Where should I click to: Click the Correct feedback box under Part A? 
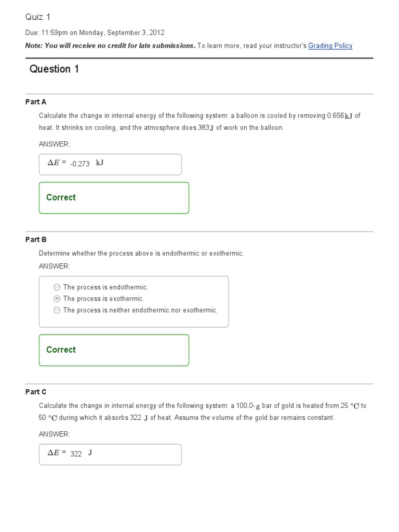pos(114,197)
